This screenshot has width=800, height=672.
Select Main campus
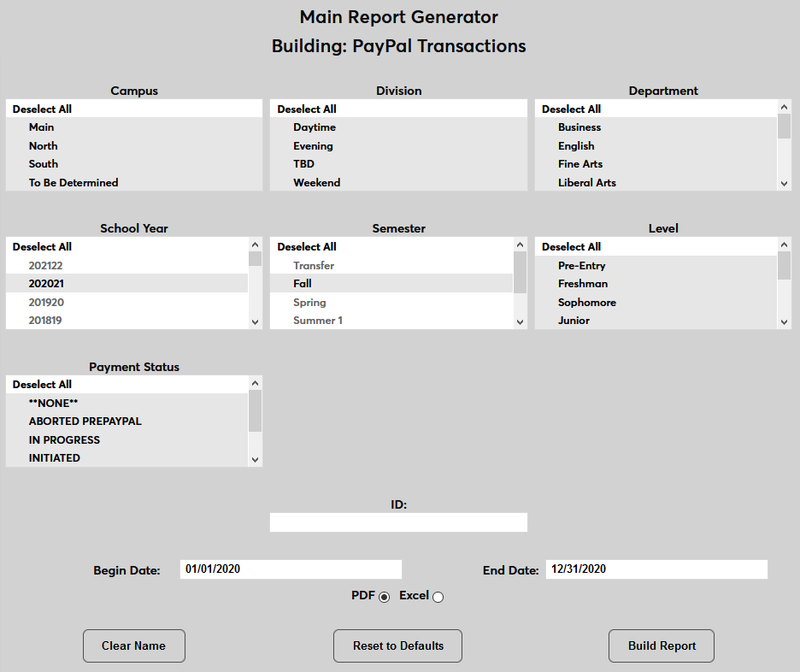133,127
